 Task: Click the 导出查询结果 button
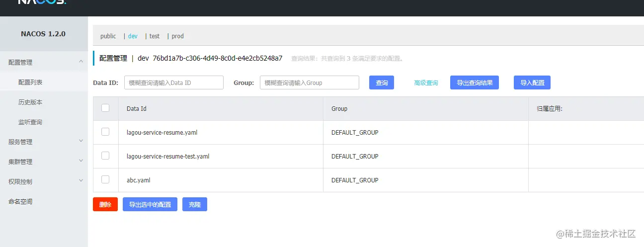coord(475,82)
